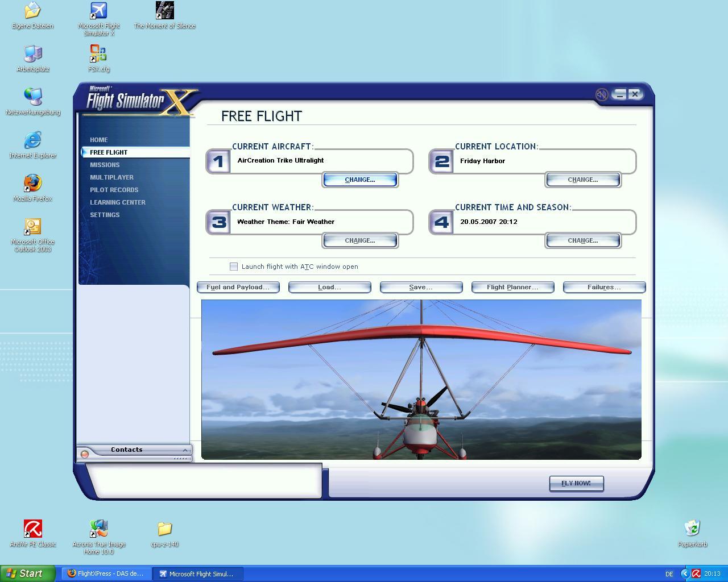Image resolution: width=728 pixels, height=582 pixels.
Task: Minimize the Flight Simulator window
Action: click(x=620, y=94)
